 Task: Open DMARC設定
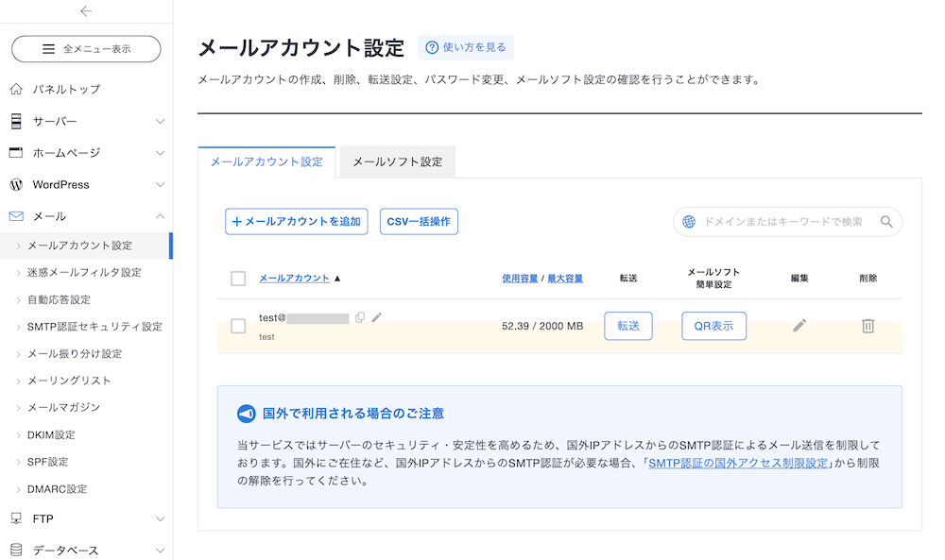[x=58, y=489]
